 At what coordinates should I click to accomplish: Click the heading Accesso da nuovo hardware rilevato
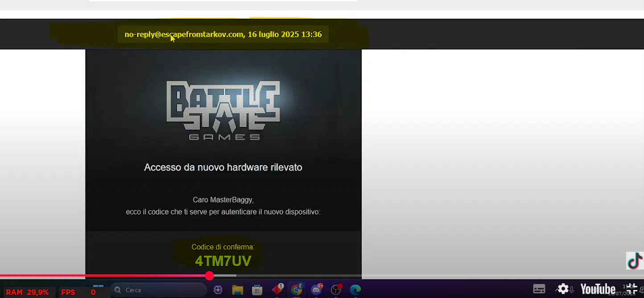click(223, 167)
